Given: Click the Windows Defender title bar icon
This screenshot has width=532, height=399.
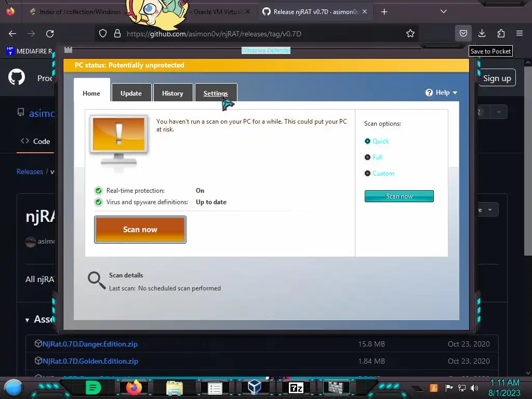Looking at the screenshot, I should (68, 50).
